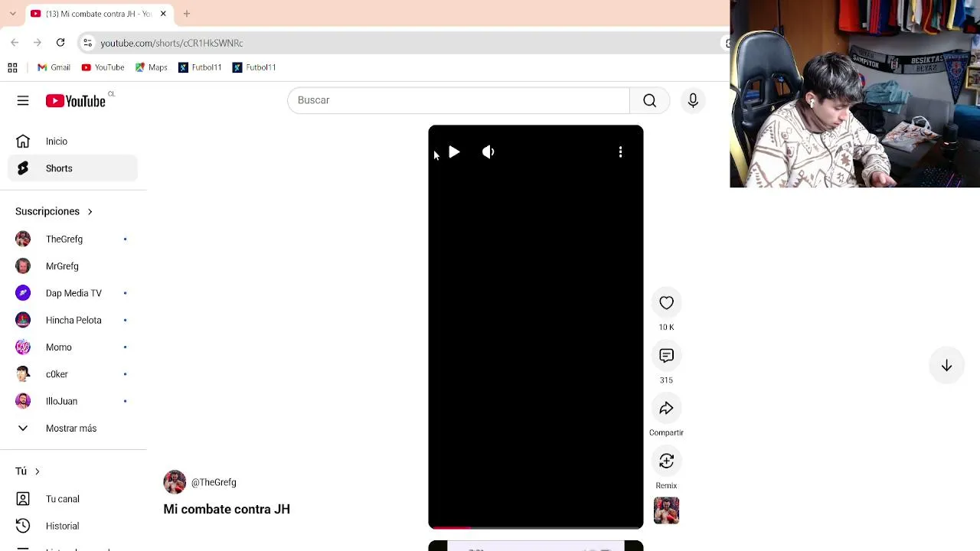Open Dap Media TV subscription
Viewport: 980px width, 551px height.
73,293
